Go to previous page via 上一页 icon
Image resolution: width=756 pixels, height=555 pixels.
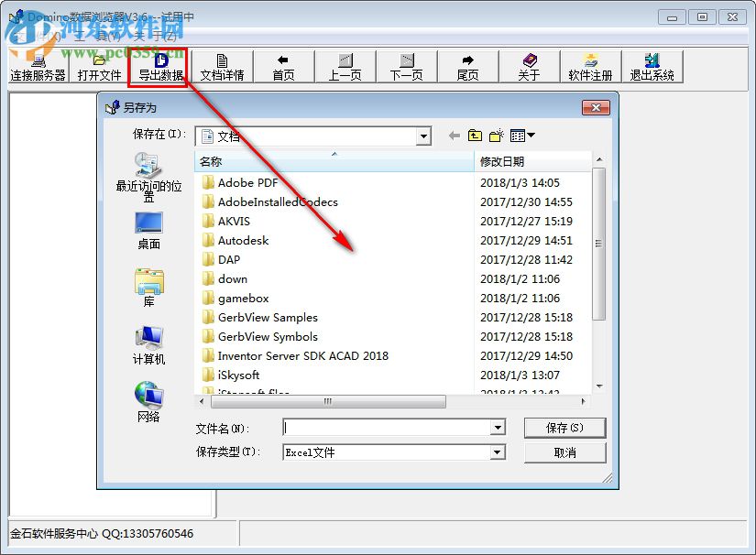(345, 66)
